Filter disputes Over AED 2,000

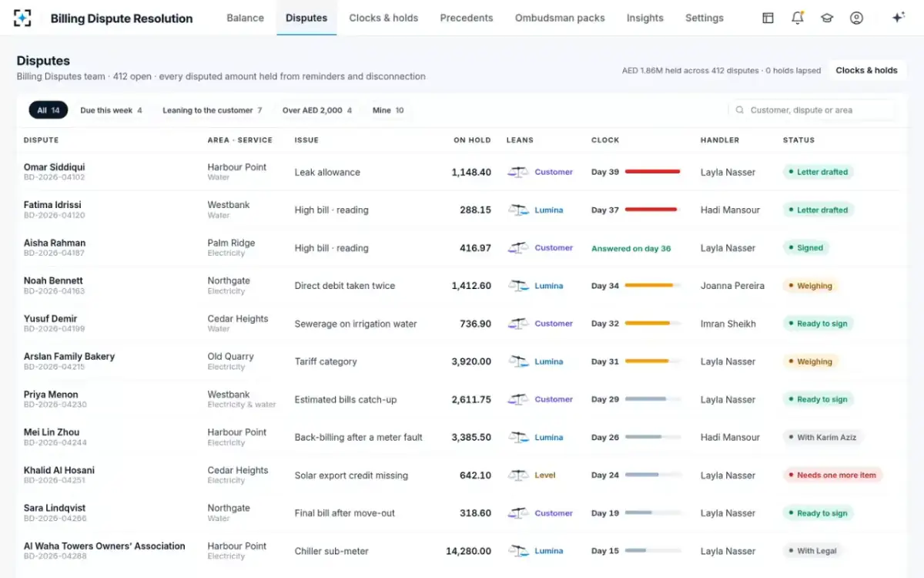pos(316,110)
